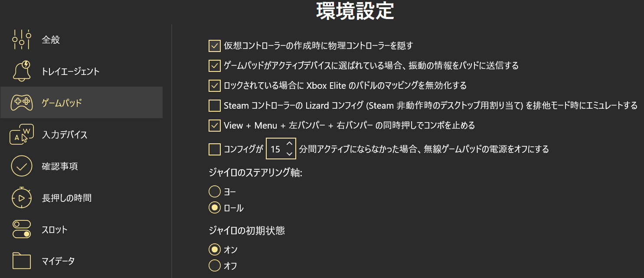Select the スロット toggle-switches icon
The width and height of the screenshot is (644, 278).
pos(21,230)
